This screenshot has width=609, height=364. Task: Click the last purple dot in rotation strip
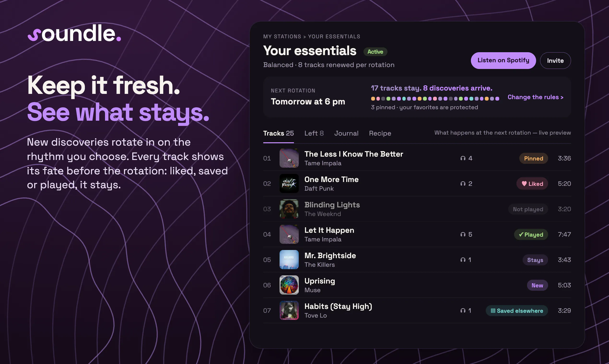click(x=497, y=99)
